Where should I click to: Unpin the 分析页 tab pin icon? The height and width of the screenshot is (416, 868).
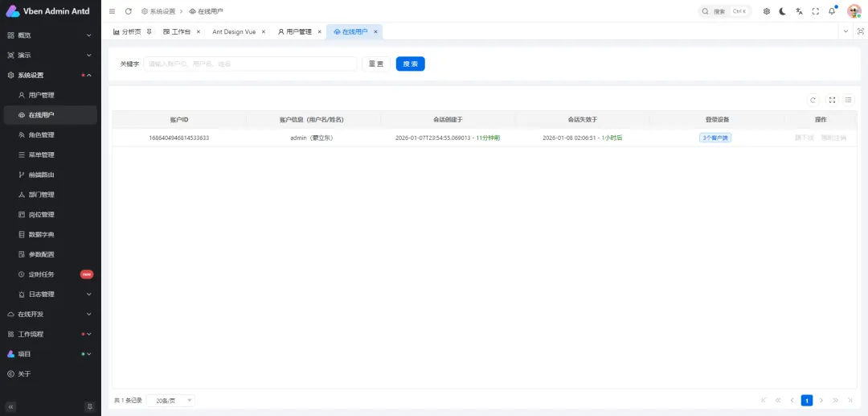click(x=149, y=31)
